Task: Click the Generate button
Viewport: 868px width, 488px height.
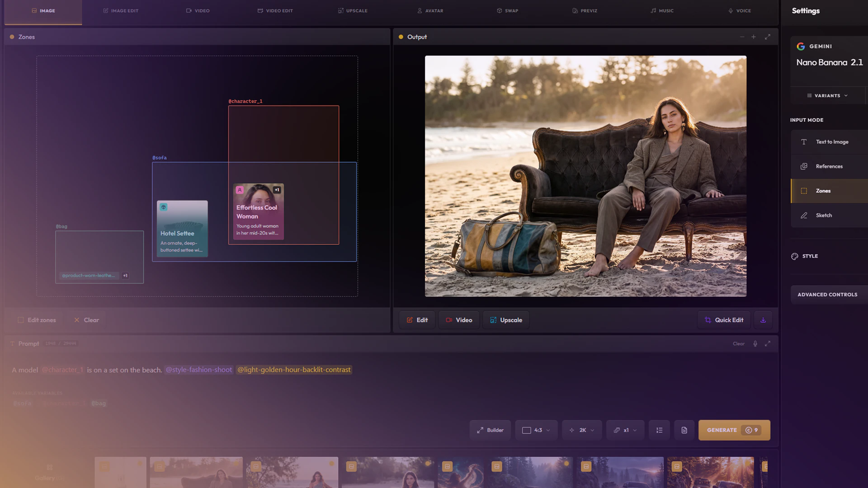Action: 734,430
